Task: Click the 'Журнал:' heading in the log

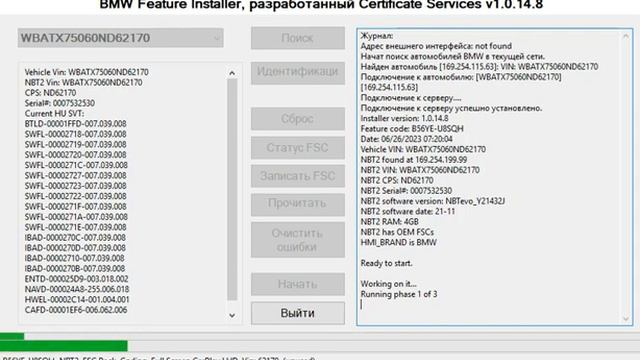Action: point(377,36)
